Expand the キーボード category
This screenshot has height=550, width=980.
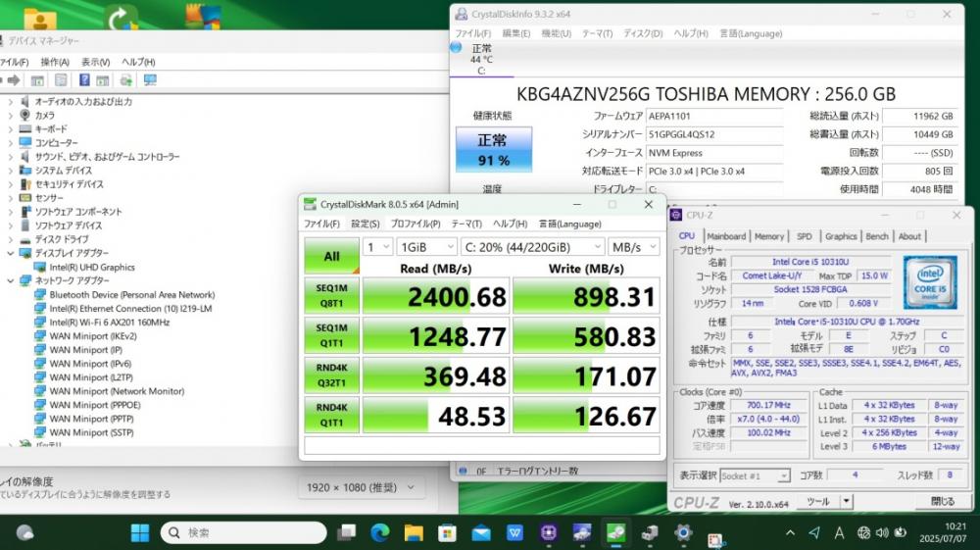(x=10, y=128)
